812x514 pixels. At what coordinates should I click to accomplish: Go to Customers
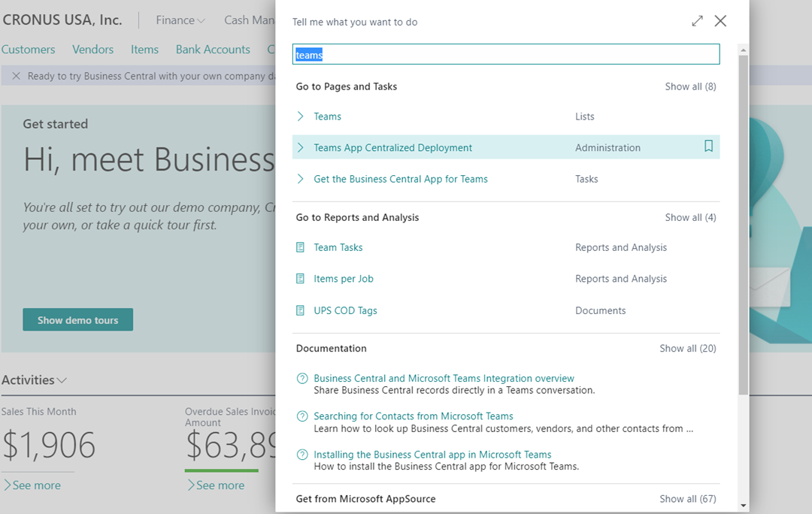point(28,49)
